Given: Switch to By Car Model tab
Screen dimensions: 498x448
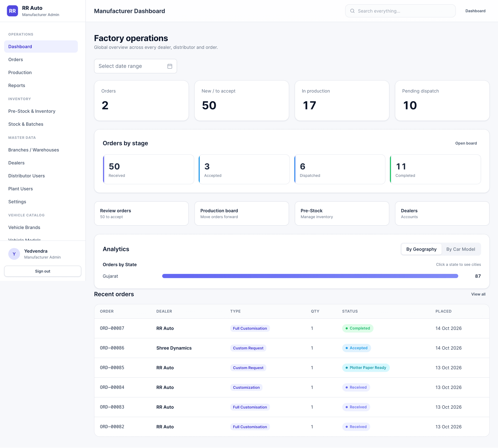Looking at the screenshot, I should [x=461, y=249].
